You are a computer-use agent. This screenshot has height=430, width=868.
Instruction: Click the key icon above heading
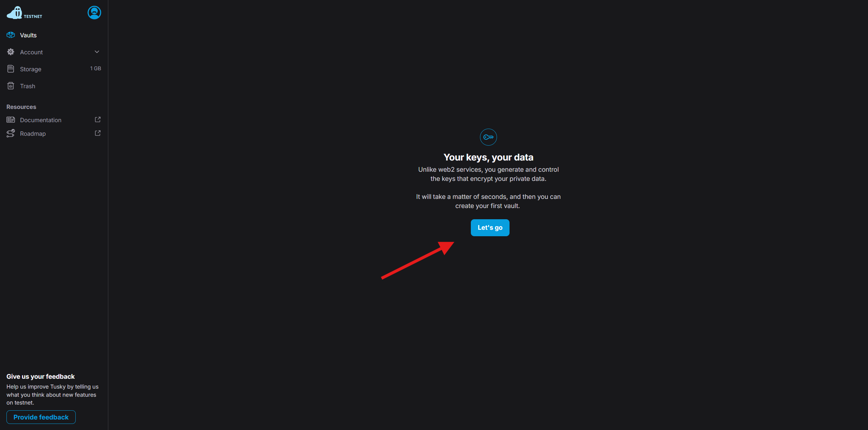488,137
